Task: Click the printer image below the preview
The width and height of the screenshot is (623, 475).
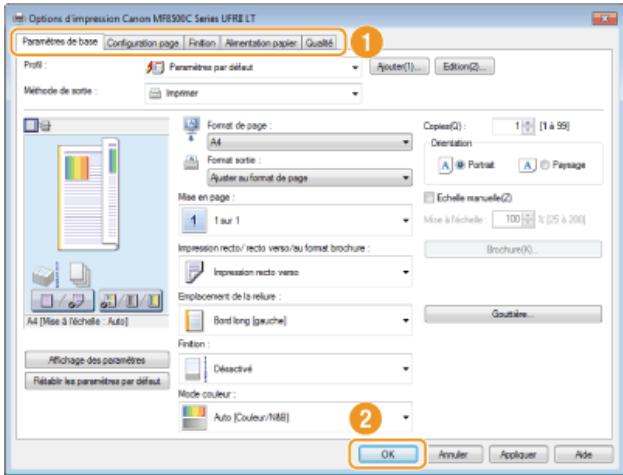Action: click(44, 275)
